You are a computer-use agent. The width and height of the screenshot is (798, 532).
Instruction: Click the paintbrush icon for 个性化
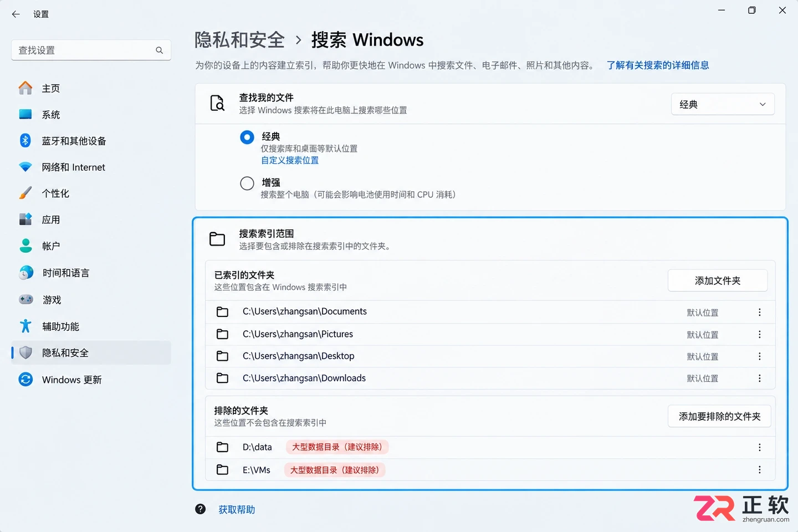coord(25,193)
